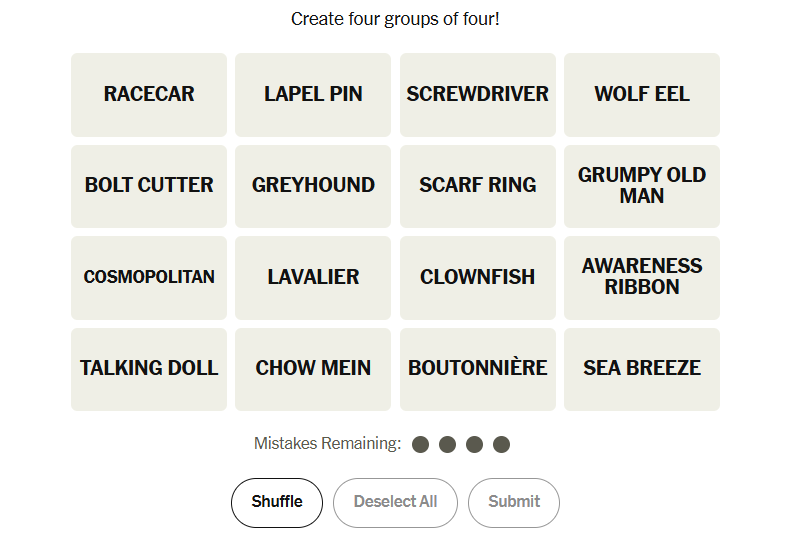
Task: Choose the BOLT CUTTER tile
Action: [149, 186]
